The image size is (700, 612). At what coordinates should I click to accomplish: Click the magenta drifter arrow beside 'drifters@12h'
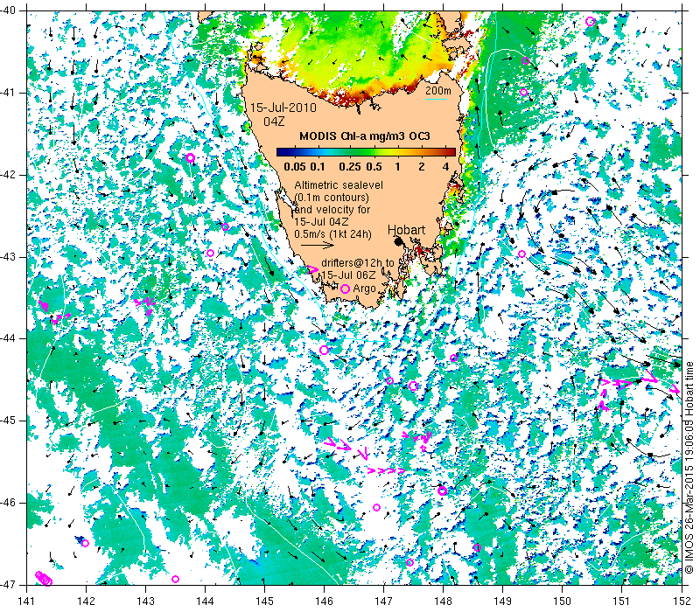coord(313,269)
